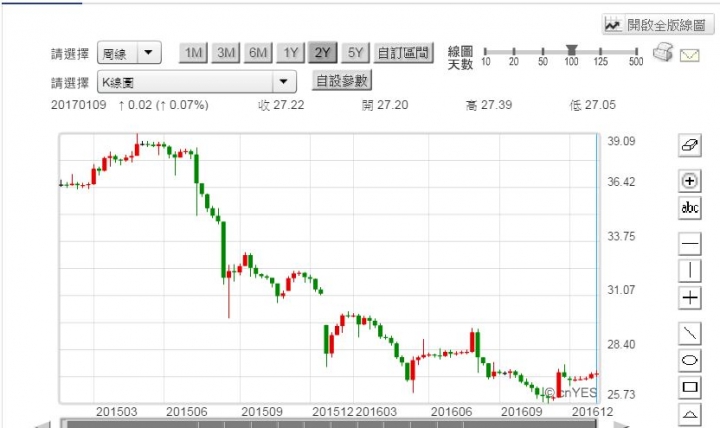The width and height of the screenshot is (720, 428).
Task: Open the full-version chart button
Action: pos(658,24)
